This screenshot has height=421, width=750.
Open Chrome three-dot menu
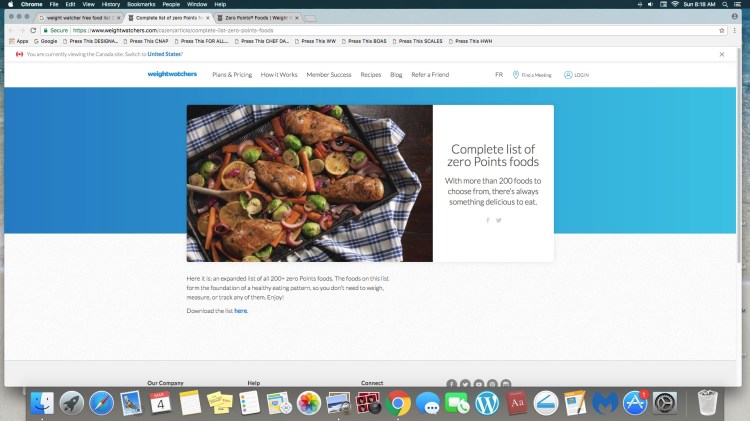click(x=735, y=30)
